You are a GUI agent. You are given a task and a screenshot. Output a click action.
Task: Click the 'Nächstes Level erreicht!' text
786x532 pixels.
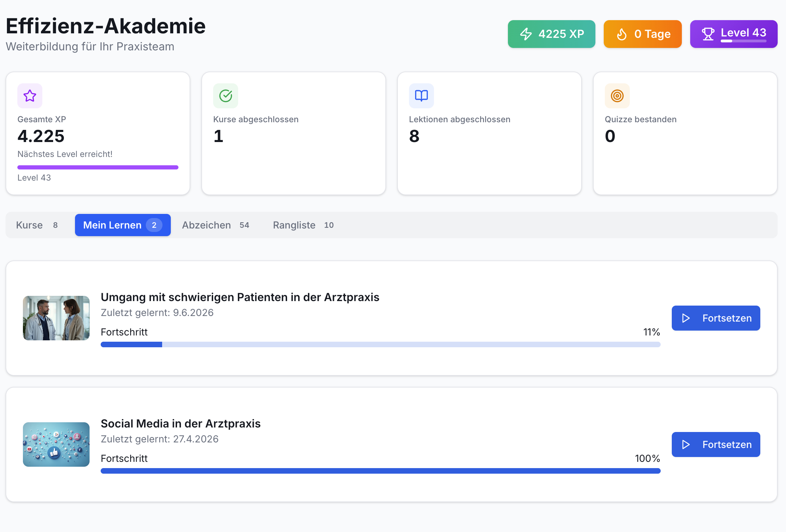click(x=65, y=154)
